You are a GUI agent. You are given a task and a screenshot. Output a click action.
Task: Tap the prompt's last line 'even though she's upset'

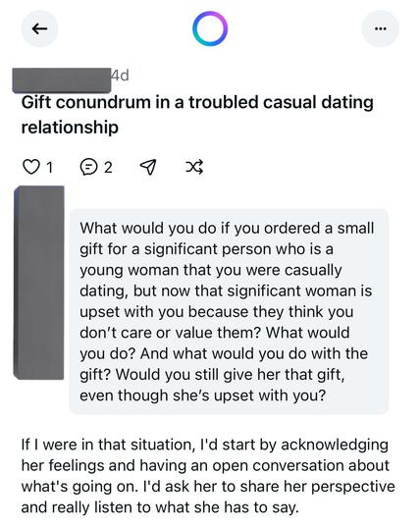[x=202, y=395]
